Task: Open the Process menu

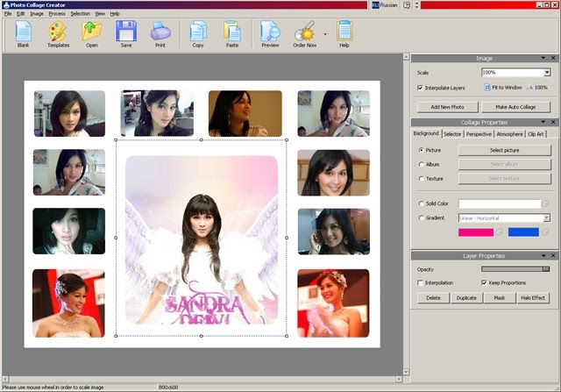Action: coord(57,14)
